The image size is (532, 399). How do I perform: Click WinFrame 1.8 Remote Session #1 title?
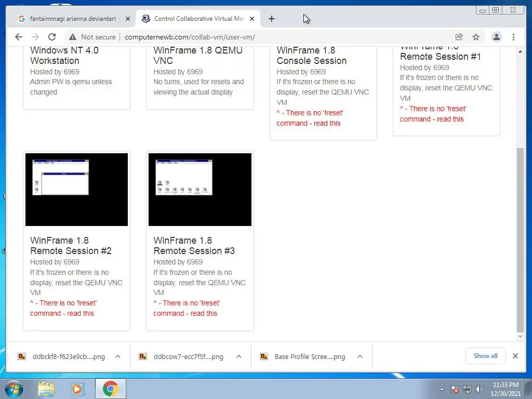(x=440, y=54)
